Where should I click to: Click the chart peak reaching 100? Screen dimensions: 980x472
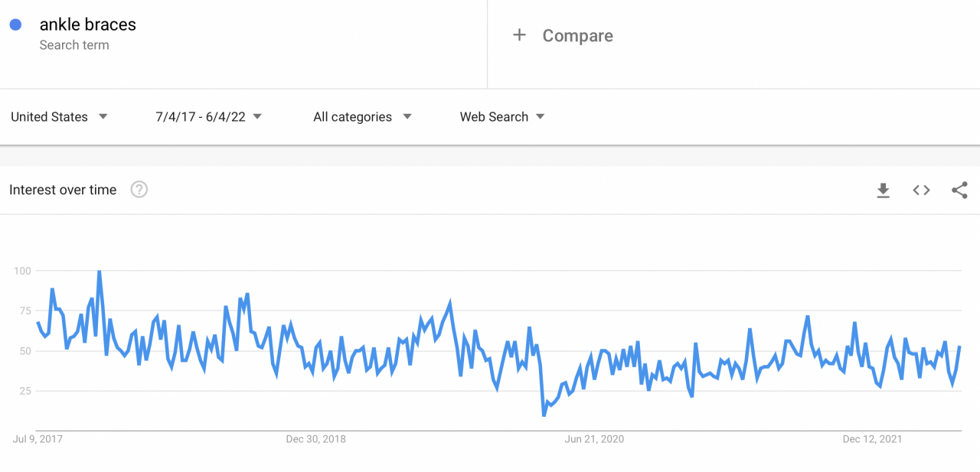(x=98, y=271)
